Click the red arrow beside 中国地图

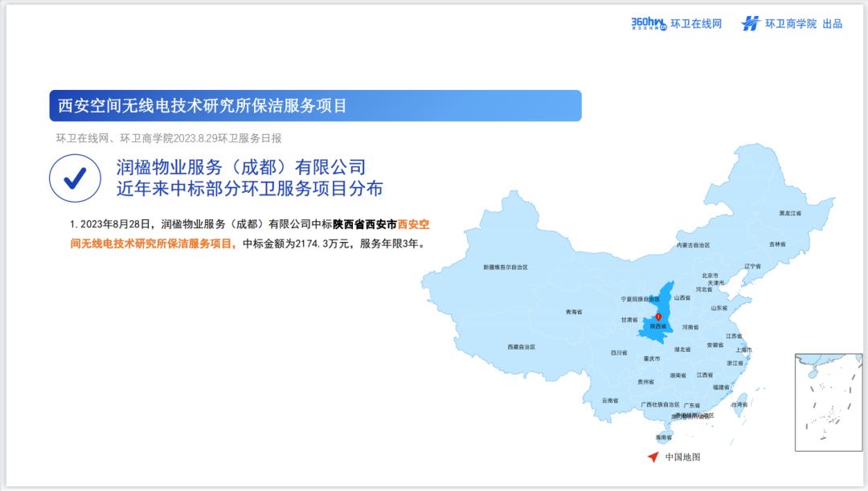pyautogui.click(x=653, y=456)
